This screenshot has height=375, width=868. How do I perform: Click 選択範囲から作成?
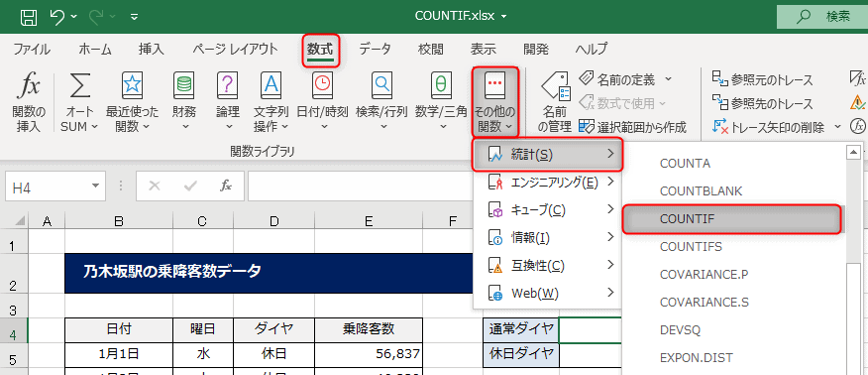632,127
